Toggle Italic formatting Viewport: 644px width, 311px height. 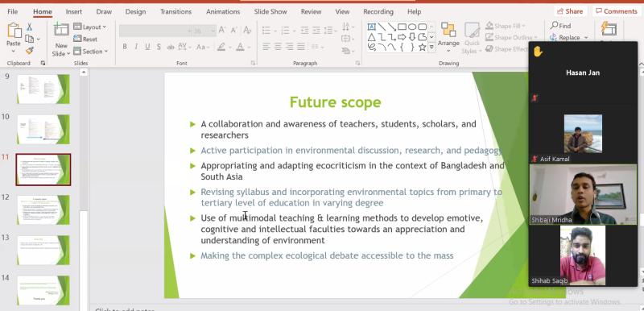click(x=136, y=47)
